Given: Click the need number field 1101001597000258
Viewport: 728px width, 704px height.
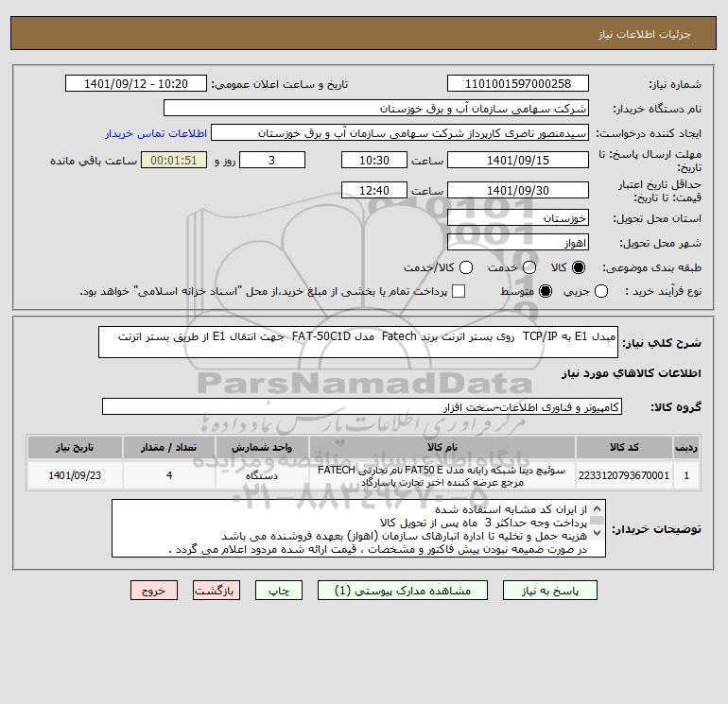Looking at the screenshot, I should coord(518,83).
